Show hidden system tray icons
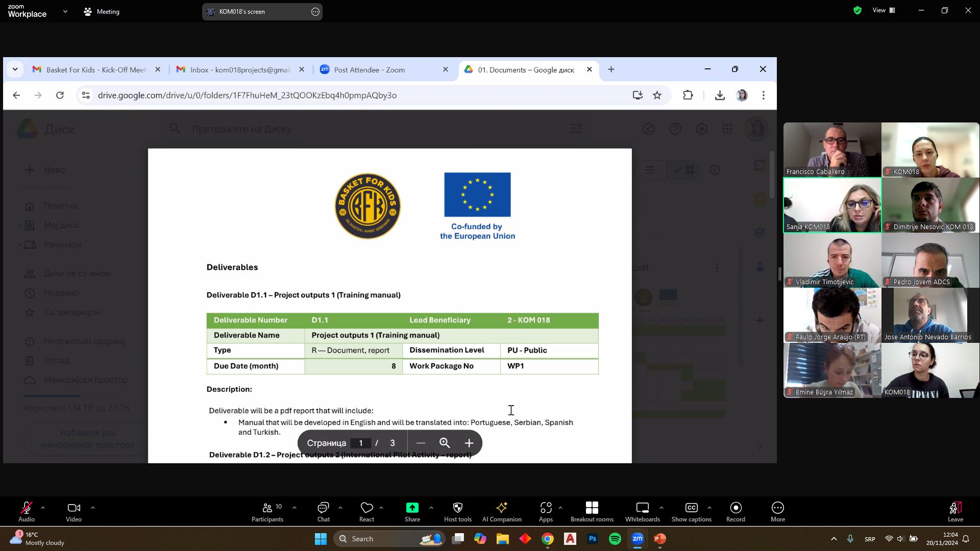Screen dimensions: 980x551 [834, 539]
